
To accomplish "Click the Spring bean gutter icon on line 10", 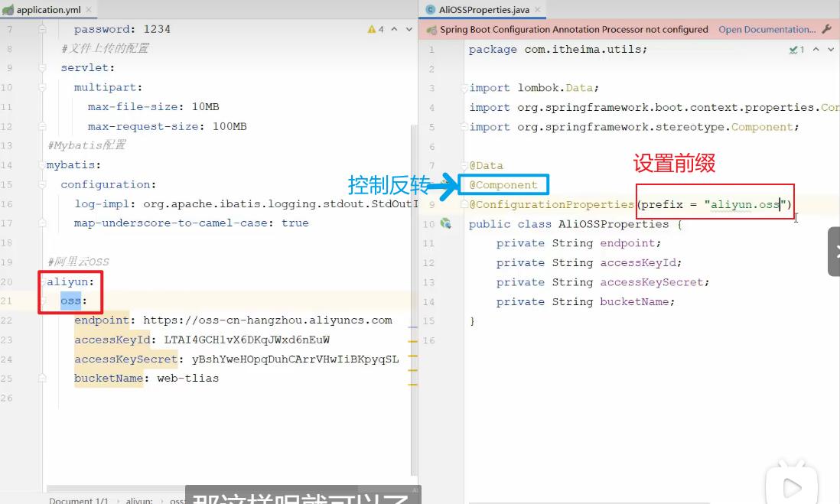I will [445, 224].
